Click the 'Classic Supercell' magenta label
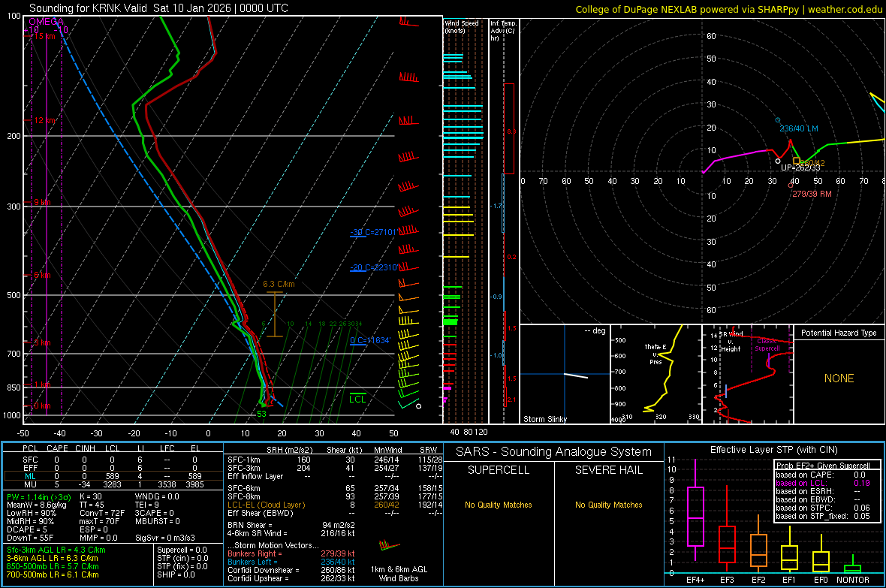This screenshot has width=886, height=588. [767, 345]
